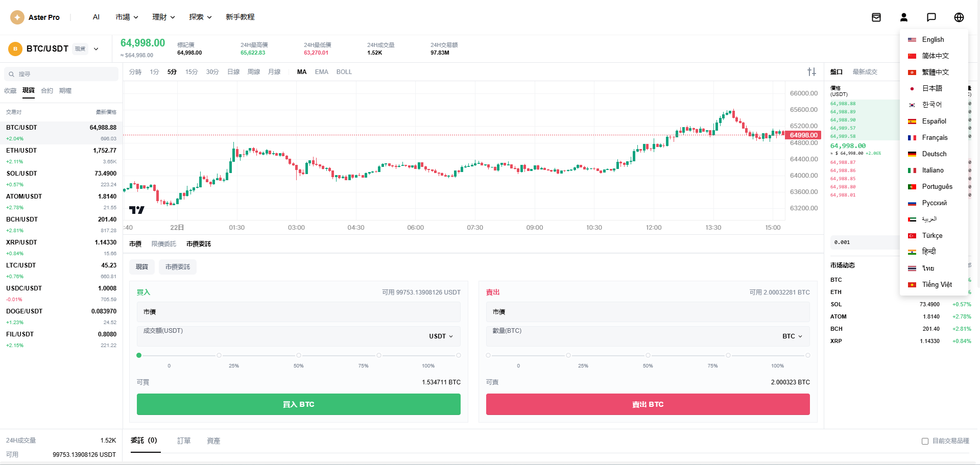
Task: Select Español language option
Action: (934, 121)
